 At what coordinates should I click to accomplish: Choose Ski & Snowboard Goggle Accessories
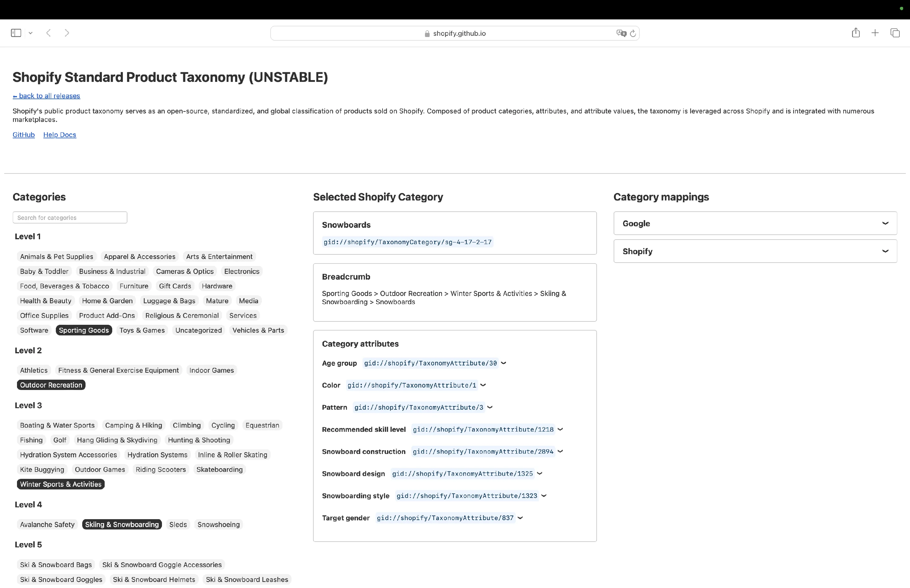click(162, 565)
